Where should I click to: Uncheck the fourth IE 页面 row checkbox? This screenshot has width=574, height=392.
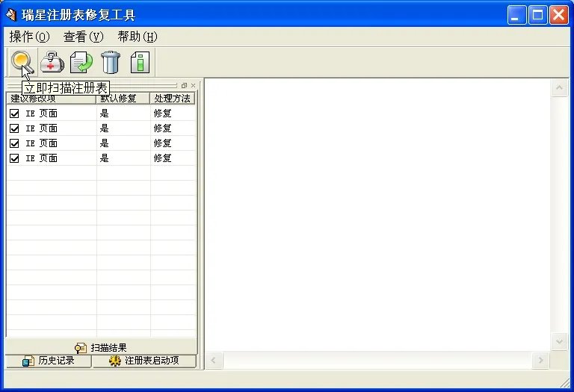tap(14, 158)
